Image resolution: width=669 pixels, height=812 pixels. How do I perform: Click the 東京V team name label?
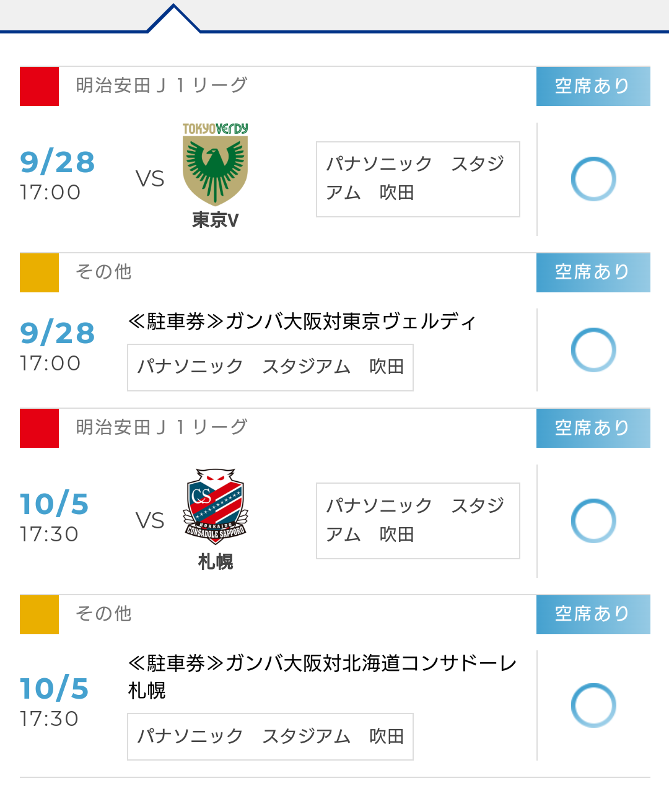pos(215,220)
